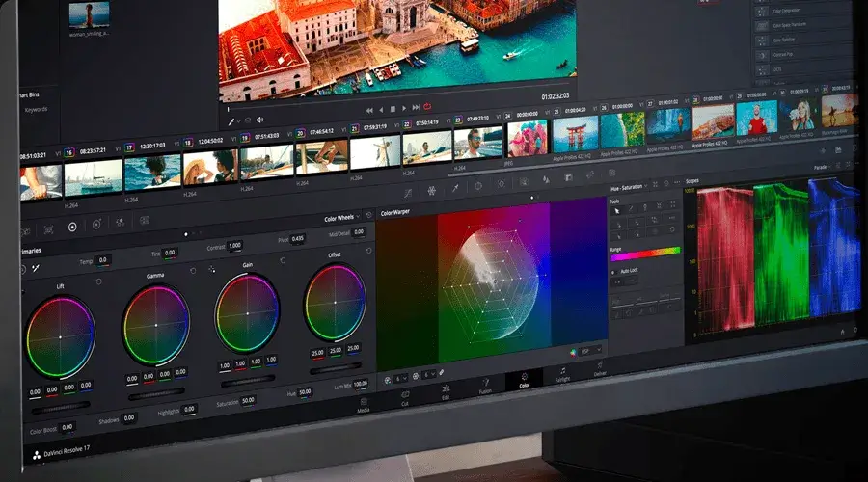Open the Magic Mask palette icon

(x=524, y=181)
